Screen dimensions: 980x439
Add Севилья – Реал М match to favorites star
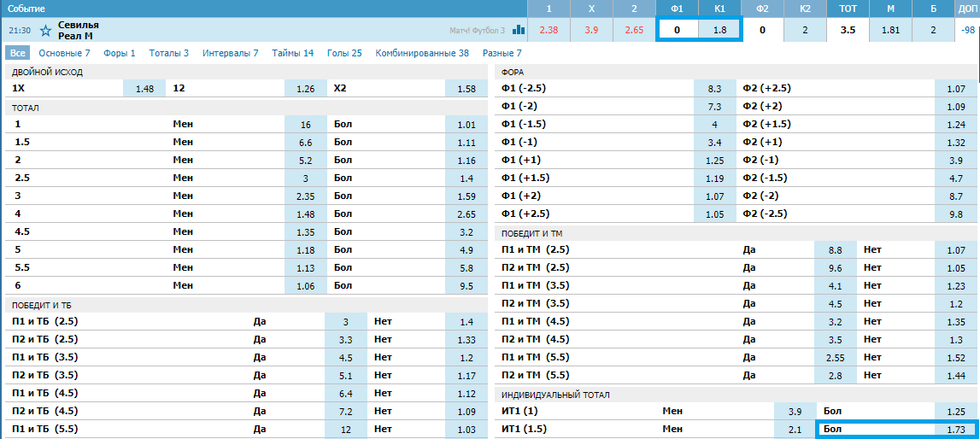click(x=45, y=30)
